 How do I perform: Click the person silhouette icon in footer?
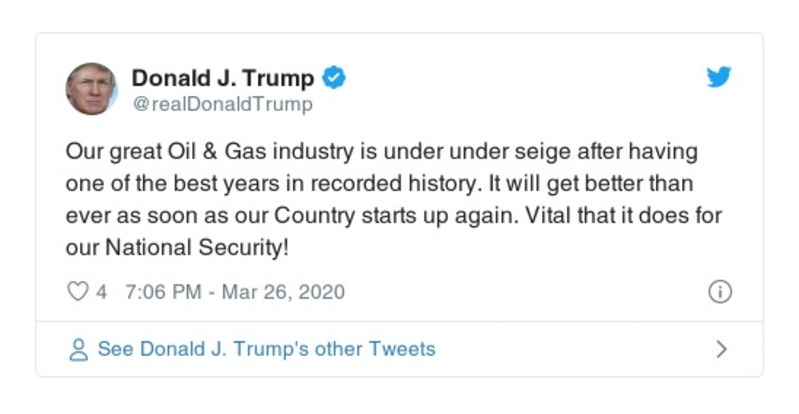[77, 350]
